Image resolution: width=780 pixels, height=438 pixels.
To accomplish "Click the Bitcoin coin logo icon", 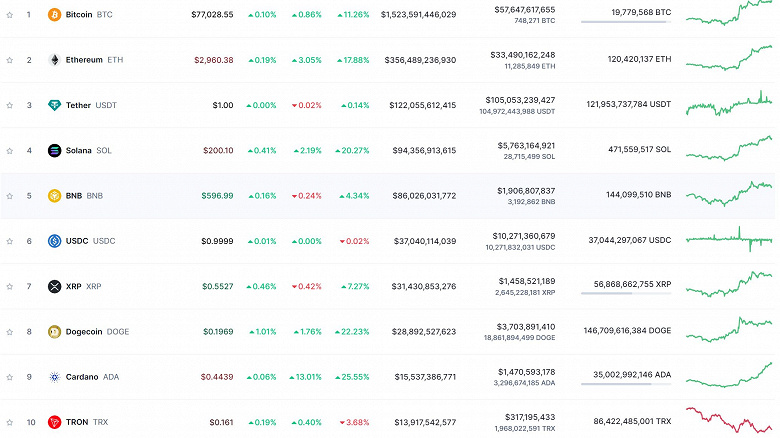I will pos(54,15).
